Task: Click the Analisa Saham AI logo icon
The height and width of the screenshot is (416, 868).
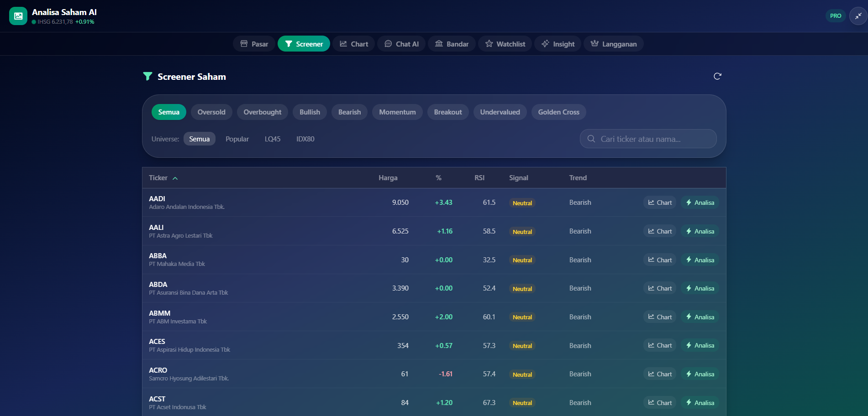Action: tap(18, 16)
